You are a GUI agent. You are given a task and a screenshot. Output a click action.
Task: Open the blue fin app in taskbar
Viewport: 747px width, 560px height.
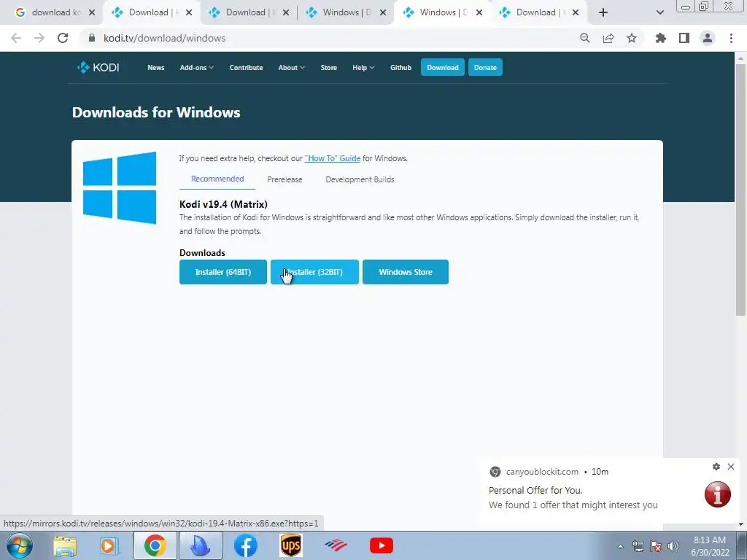click(200, 545)
